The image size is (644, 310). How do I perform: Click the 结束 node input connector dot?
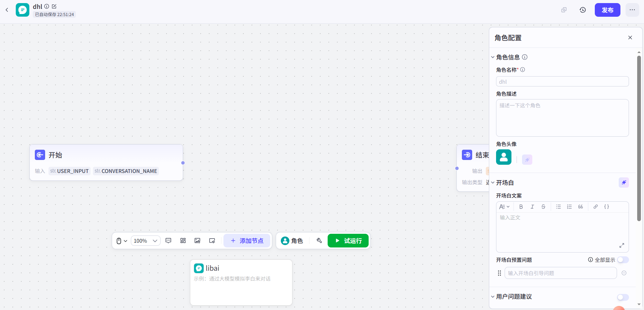coord(457,168)
